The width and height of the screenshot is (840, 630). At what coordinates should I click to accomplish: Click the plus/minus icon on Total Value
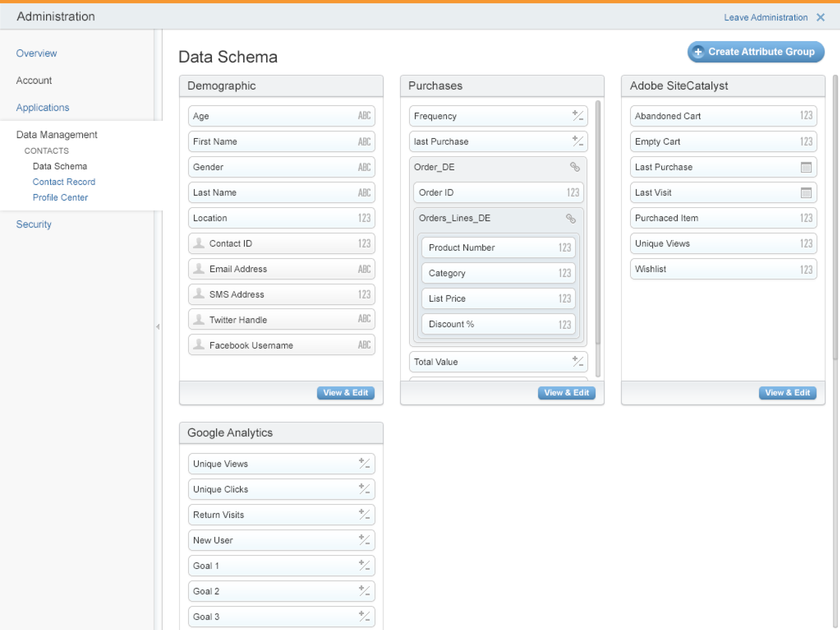[x=578, y=361]
